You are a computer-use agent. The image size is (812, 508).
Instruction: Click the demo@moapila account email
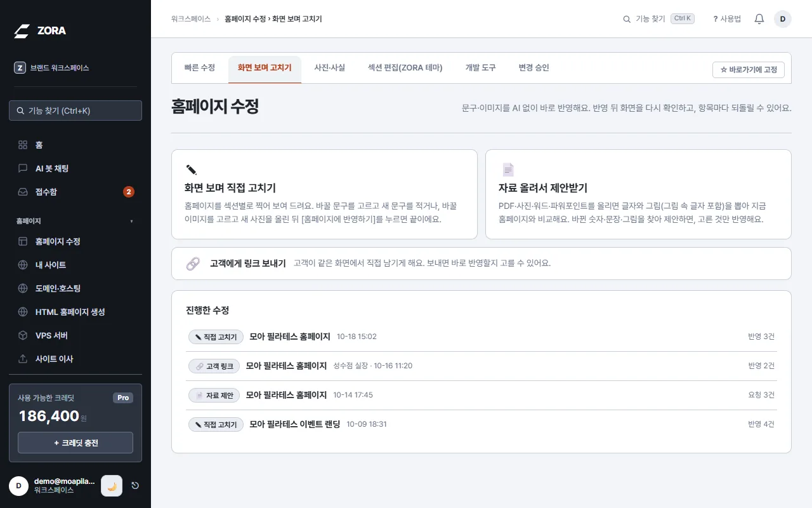(63, 481)
